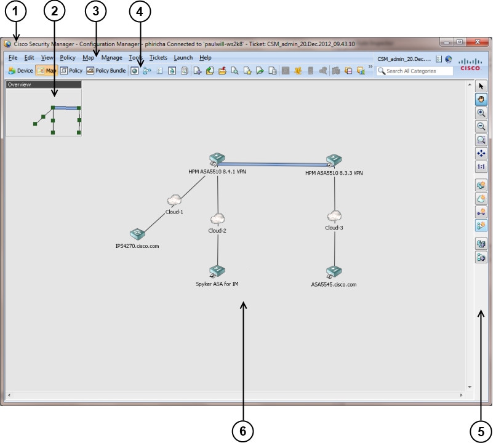Click the show VPNs on map tool
Screen dimensions: 504x443
tap(481, 257)
